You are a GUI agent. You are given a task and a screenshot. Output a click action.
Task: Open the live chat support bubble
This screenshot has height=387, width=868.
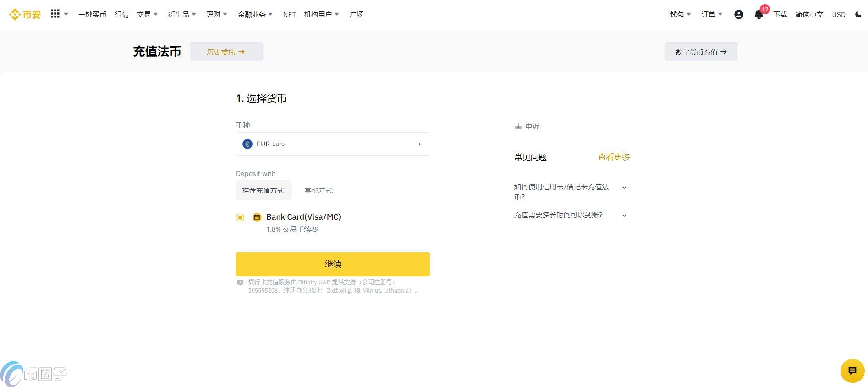852,371
